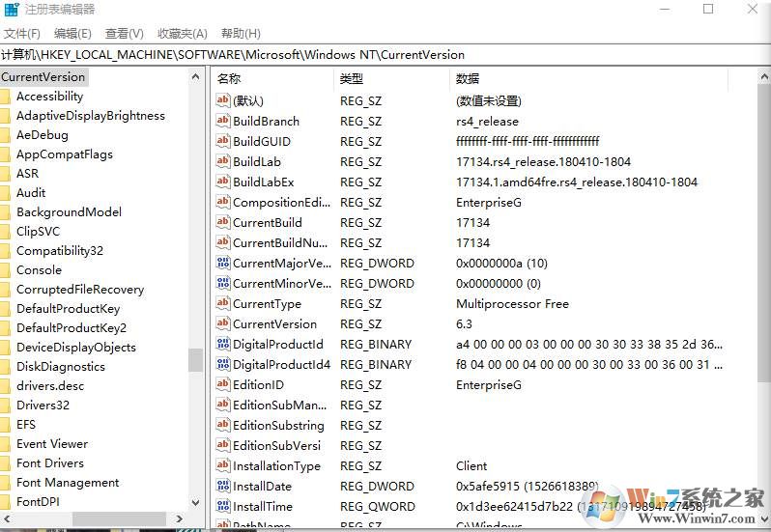Click the tree pane scroll up arrow

(195, 76)
